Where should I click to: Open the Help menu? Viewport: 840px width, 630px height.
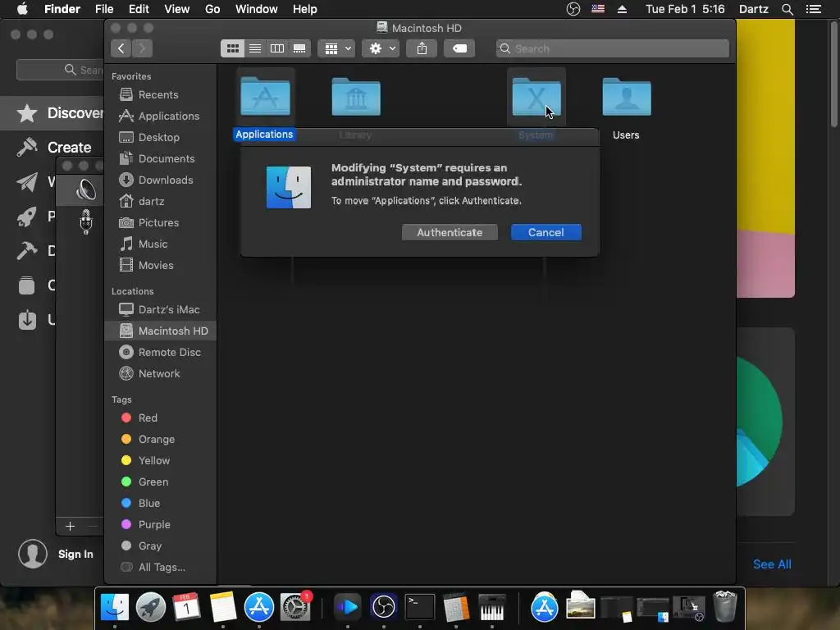(x=305, y=9)
